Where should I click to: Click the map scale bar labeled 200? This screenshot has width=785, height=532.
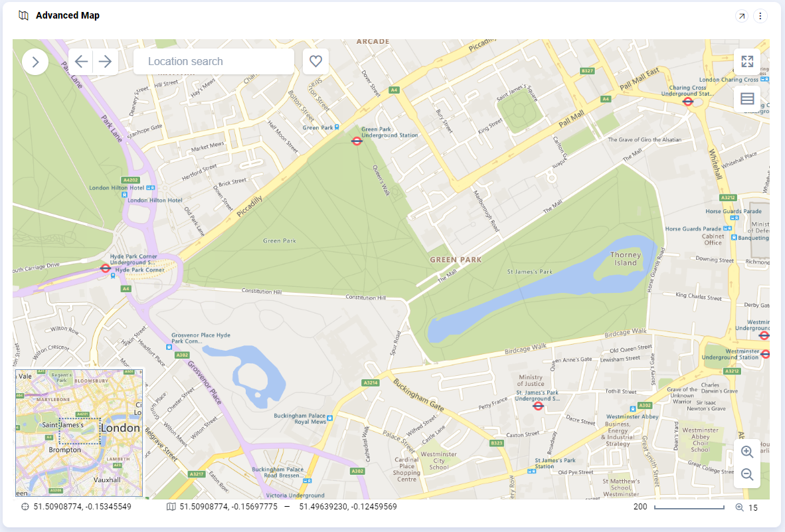pyautogui.click(x=689, y=507)
